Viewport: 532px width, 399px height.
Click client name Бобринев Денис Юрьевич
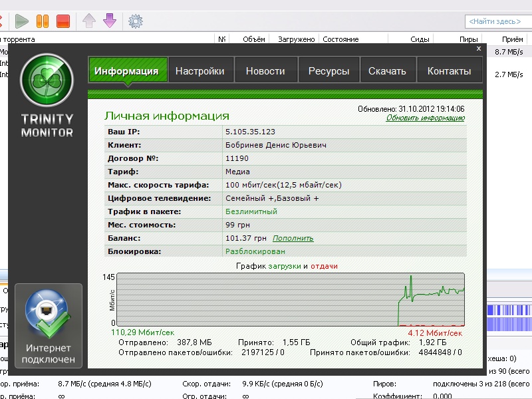click(x=276, y=145)
